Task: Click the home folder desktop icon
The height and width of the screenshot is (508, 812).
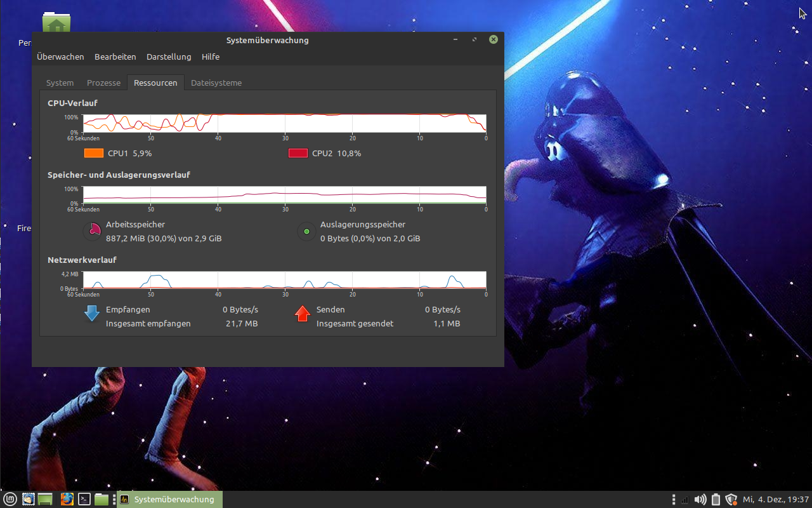Action: pyautogui.click(x=56, y=23)
